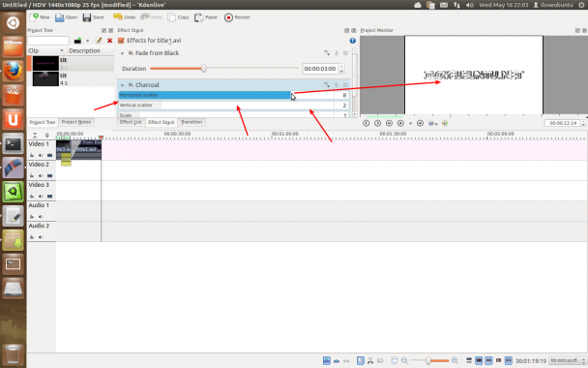588x368 pixels.
Task: Click the blue info icon in Effect Stack
Action: (x=352, y=41)
